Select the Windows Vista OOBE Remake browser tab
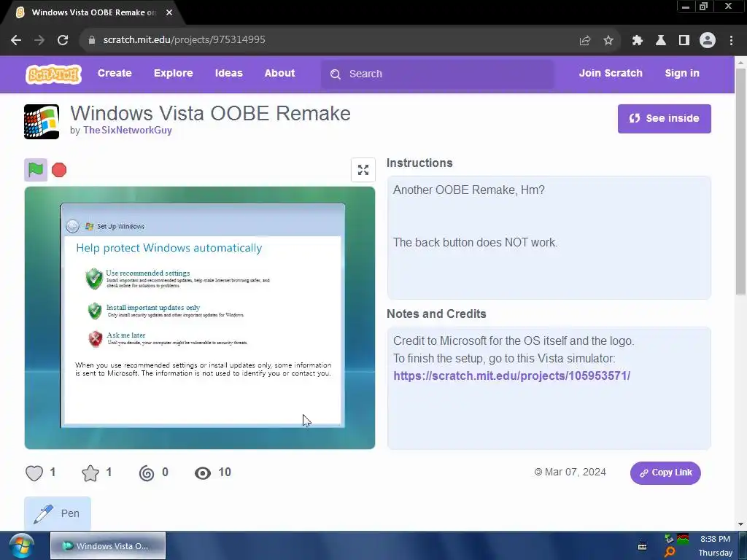The image size is (747, 560). pyautogui.click(x=93, y=13)
